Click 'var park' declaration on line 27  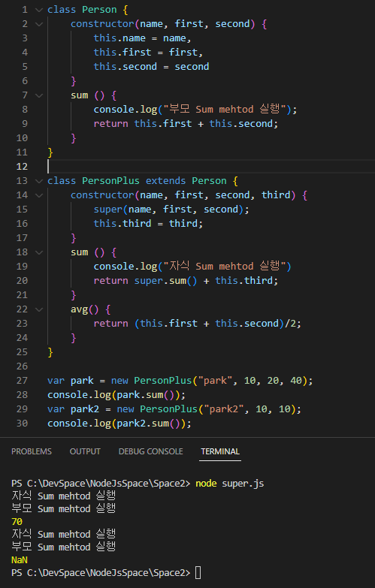pos(70,381)
